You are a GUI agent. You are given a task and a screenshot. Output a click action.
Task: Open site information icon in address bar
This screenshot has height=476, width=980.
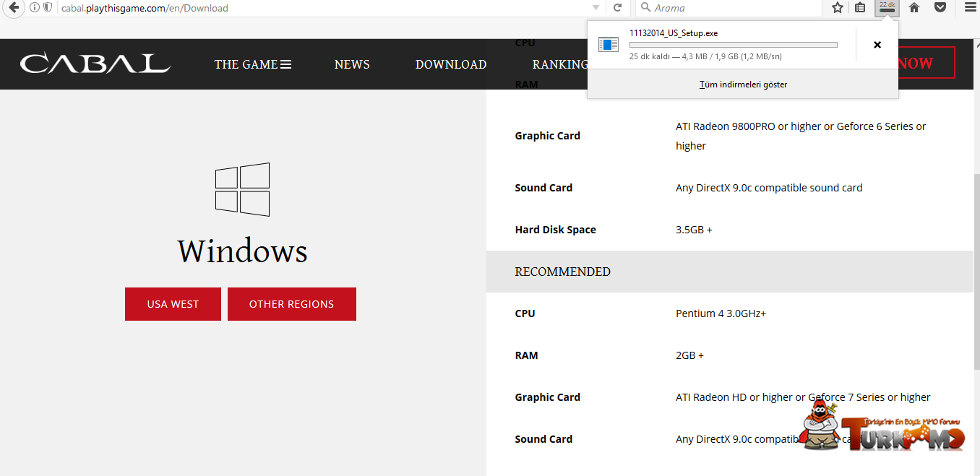pos(34,8)
